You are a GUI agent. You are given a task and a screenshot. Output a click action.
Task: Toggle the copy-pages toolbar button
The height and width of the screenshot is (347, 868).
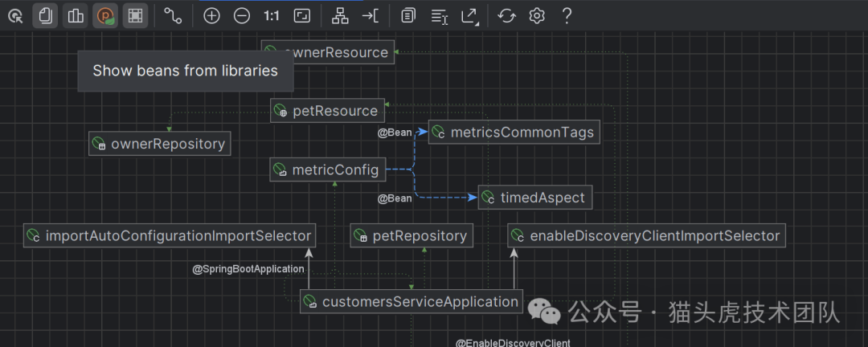46,15
